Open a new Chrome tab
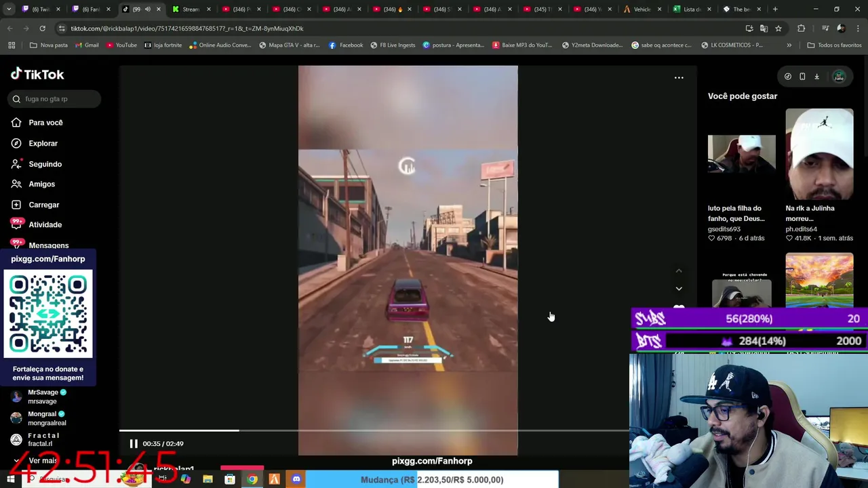Viewport: 868px width, 488px height. (x=775, y=9)
